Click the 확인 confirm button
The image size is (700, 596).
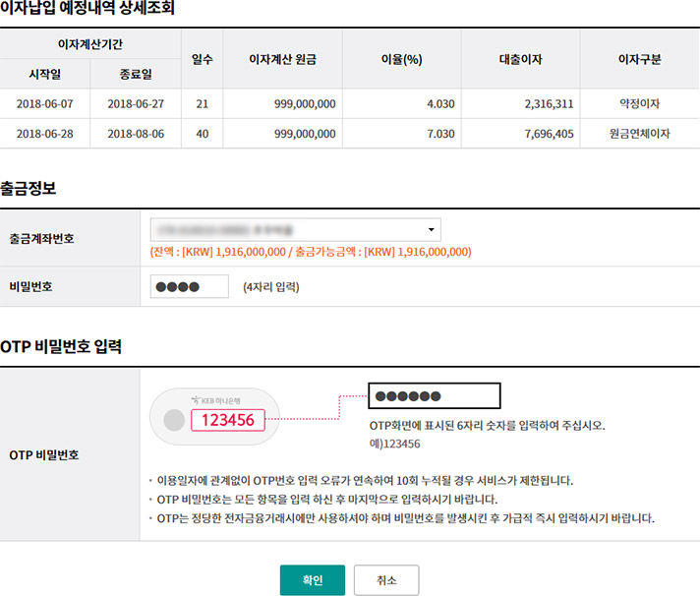coord(312,579)
